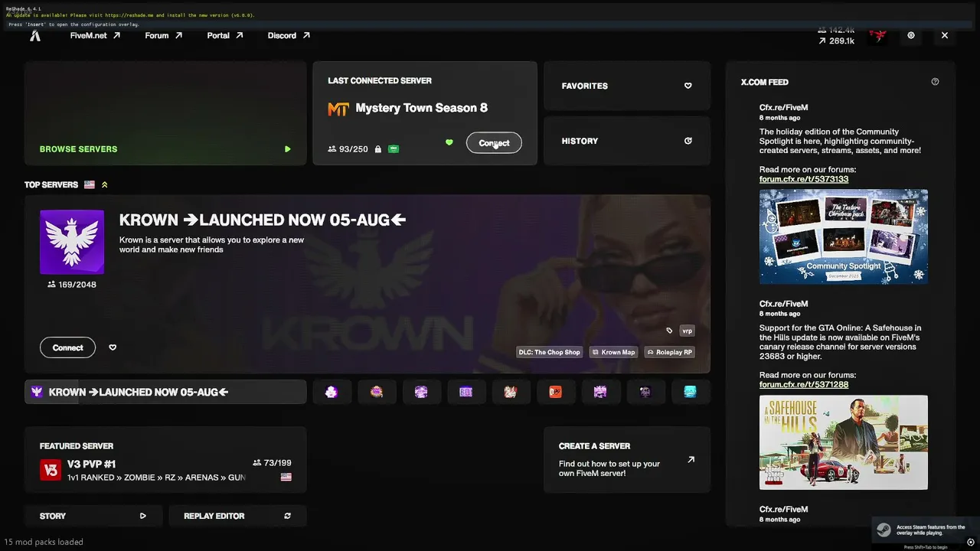Click the Steam overlay notification icon

(x=884, y=530)
